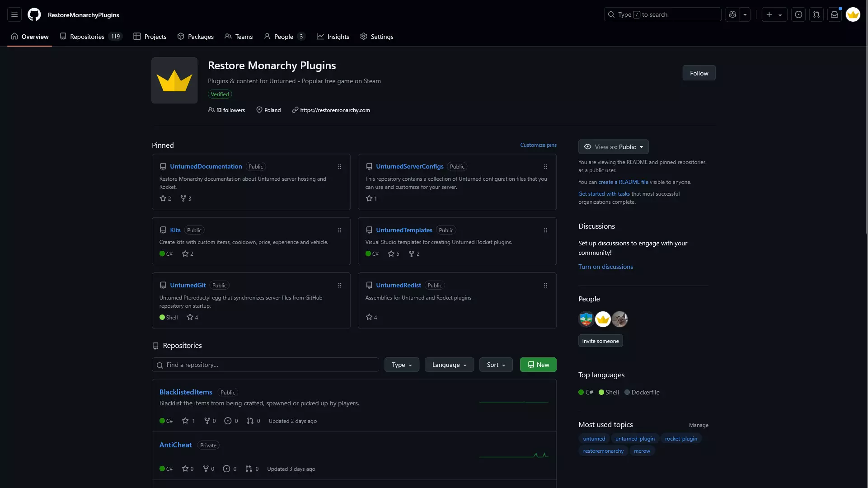Open the Sort dropdown
This screenshot has width=868, height=488.
click(496, 365)
